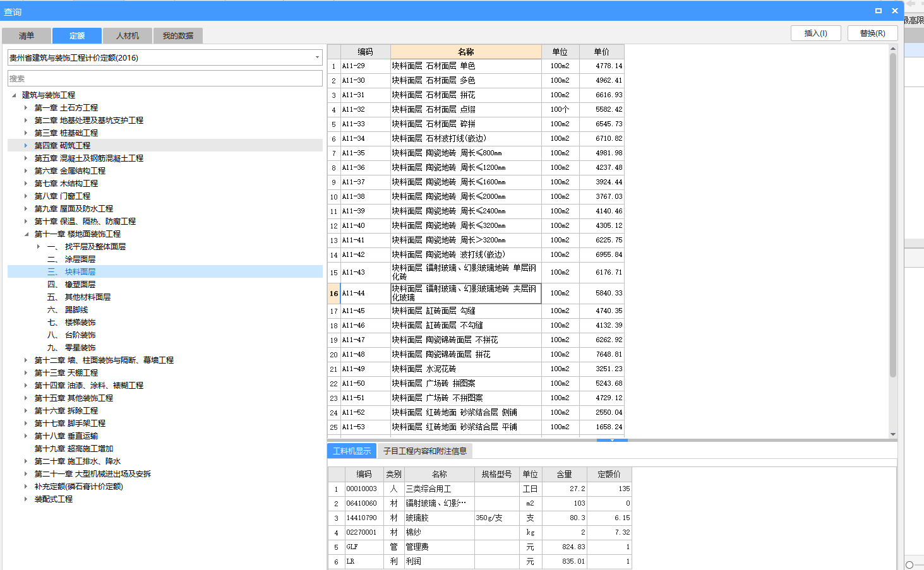Select 四、橡塑面层 in tree
The image size is (924, 570).
tap(71, 285)
